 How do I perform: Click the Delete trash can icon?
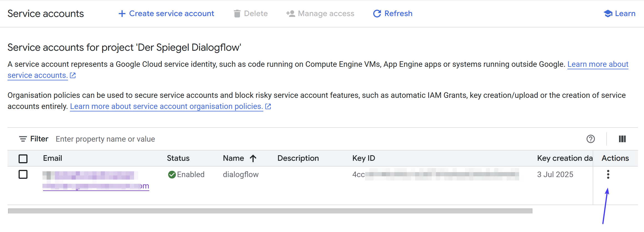[x=237, y=14]
